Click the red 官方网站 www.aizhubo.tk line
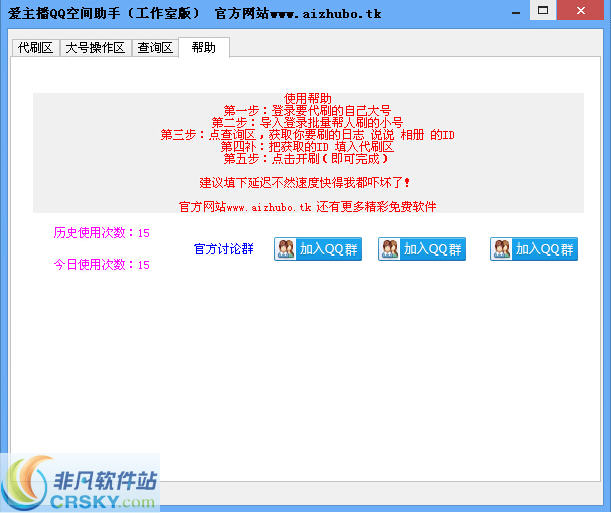The image size is (611, 513). pyautogui.click(x=307, y=206)
